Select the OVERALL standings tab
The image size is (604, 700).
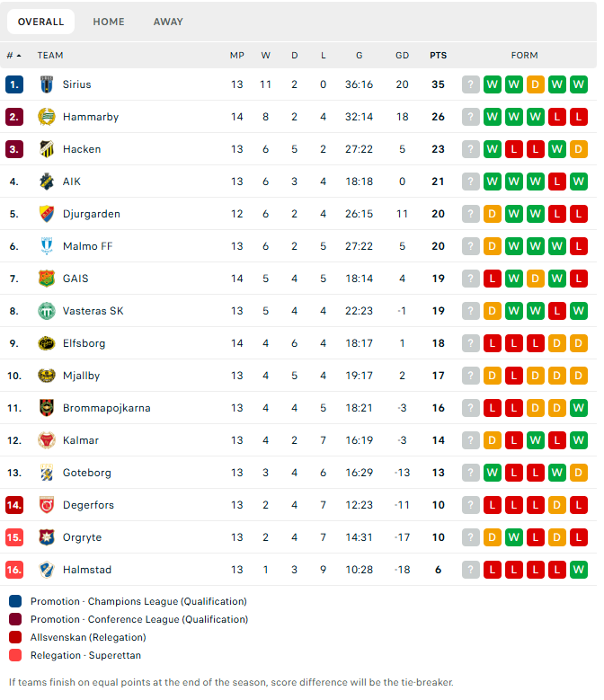[x=40, y=22]
